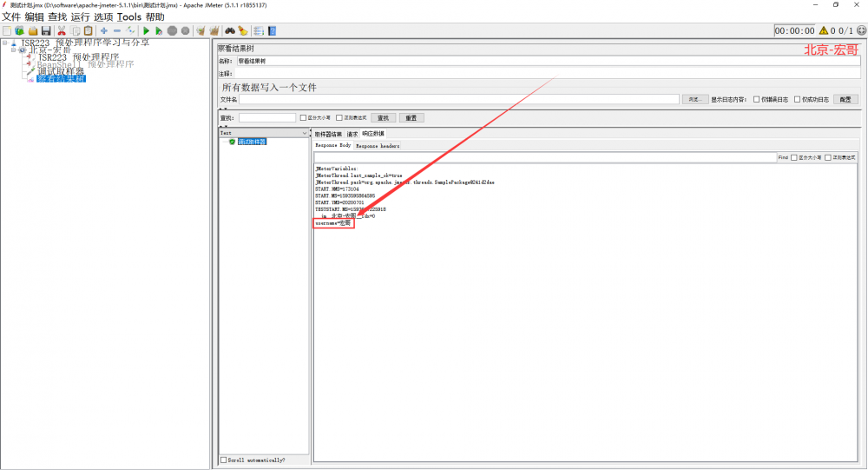Screen dimensions: 868x470
Task: Open the Tools menu
Action: (129, 17)
